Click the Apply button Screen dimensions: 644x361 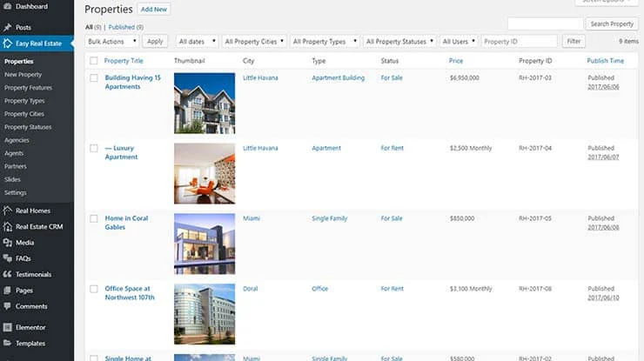point(155,42)
